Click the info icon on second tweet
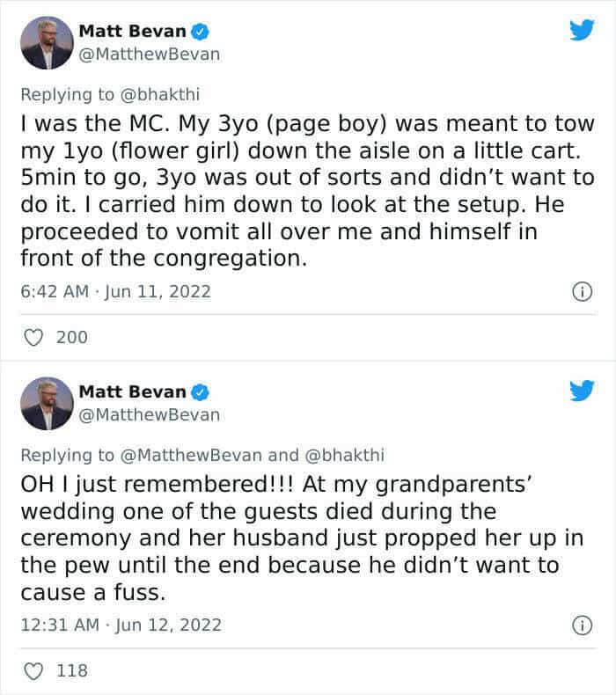The width and height of the screenshot is (616, 695). tap(581, 625)
